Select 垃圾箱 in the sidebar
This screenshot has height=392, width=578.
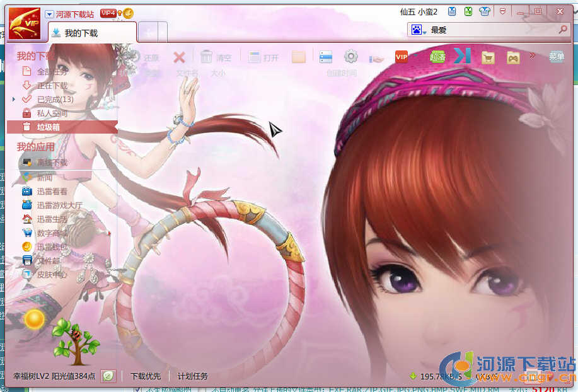point(62,127)
